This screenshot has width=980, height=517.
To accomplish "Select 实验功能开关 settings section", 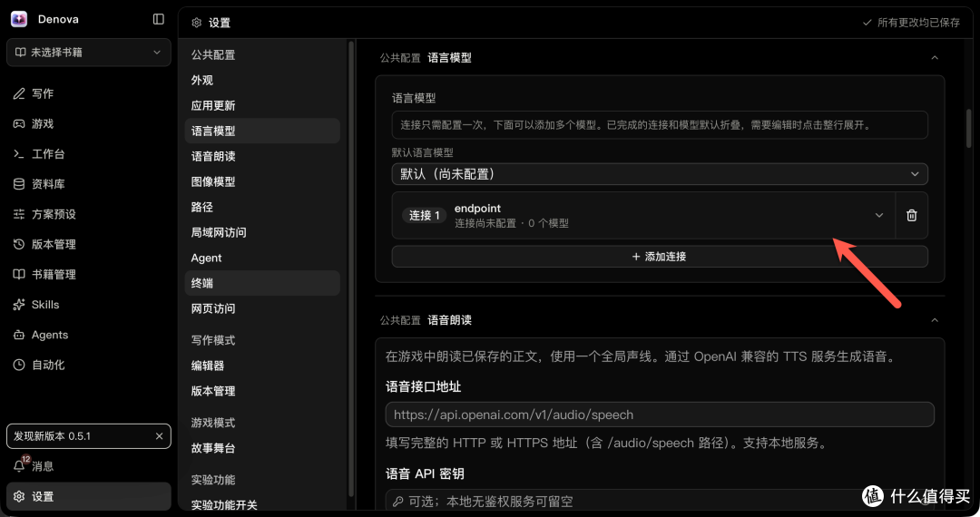I will click(262, 505).
